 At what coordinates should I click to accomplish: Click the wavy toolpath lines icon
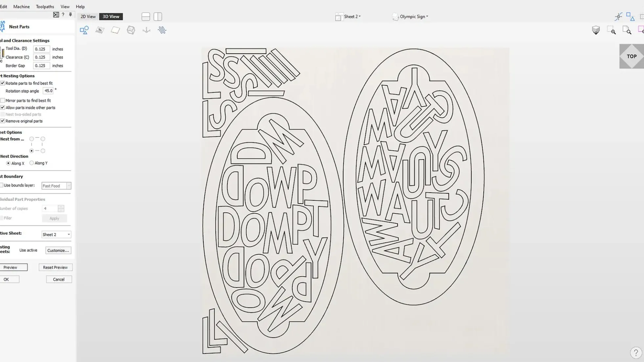click(x=162, y=30)
